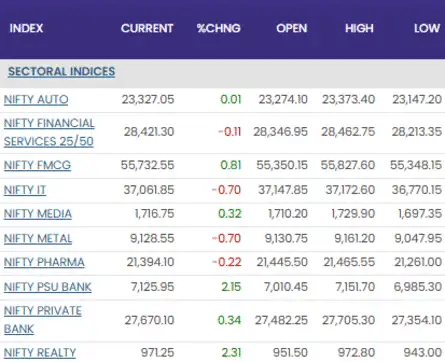Open NIFTY FINANCIAL SERVICES 25/50 link
445x362 pixels.
tap(49, 132)
